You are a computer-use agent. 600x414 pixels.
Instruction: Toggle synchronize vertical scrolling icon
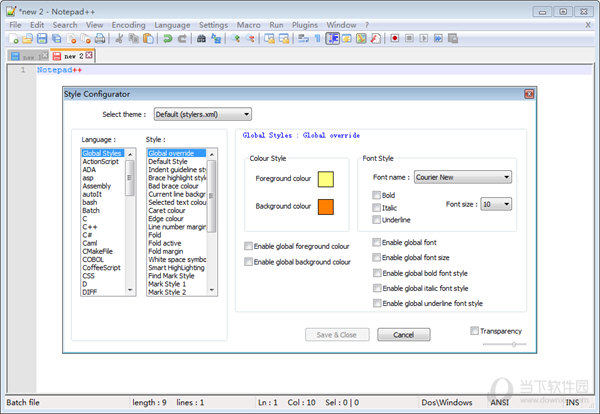coord(269,39)
